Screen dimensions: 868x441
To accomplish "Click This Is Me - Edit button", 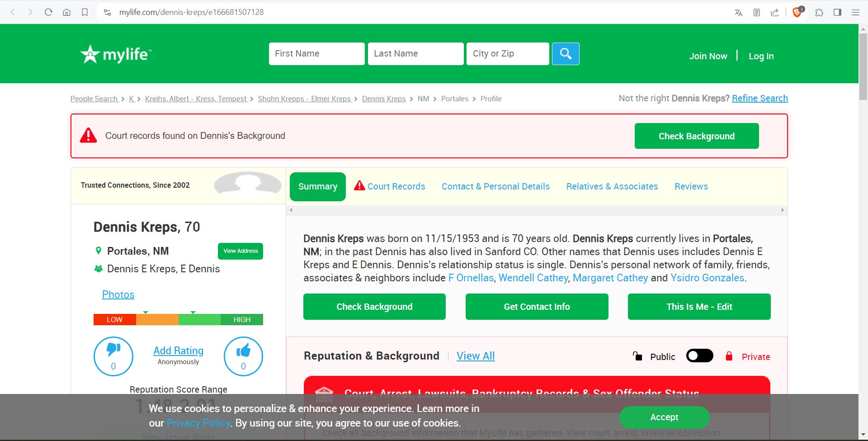I will 699,307.
